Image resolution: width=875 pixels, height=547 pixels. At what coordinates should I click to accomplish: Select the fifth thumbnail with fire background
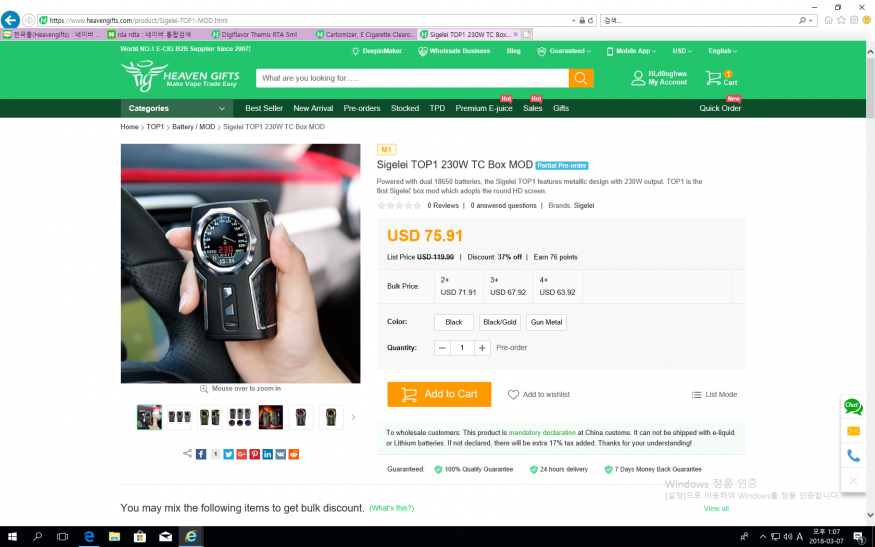click(x=271, y=417)
